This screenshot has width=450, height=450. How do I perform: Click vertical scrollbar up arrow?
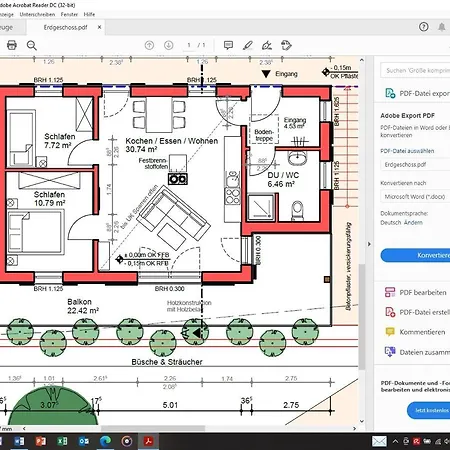click(x=362, y=60)
